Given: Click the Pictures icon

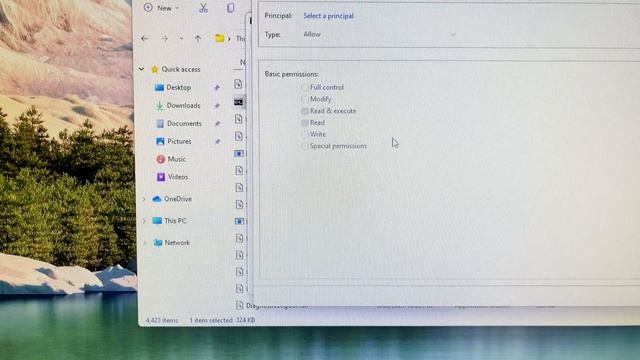Looking at the screenshot, I should point(160,141).
